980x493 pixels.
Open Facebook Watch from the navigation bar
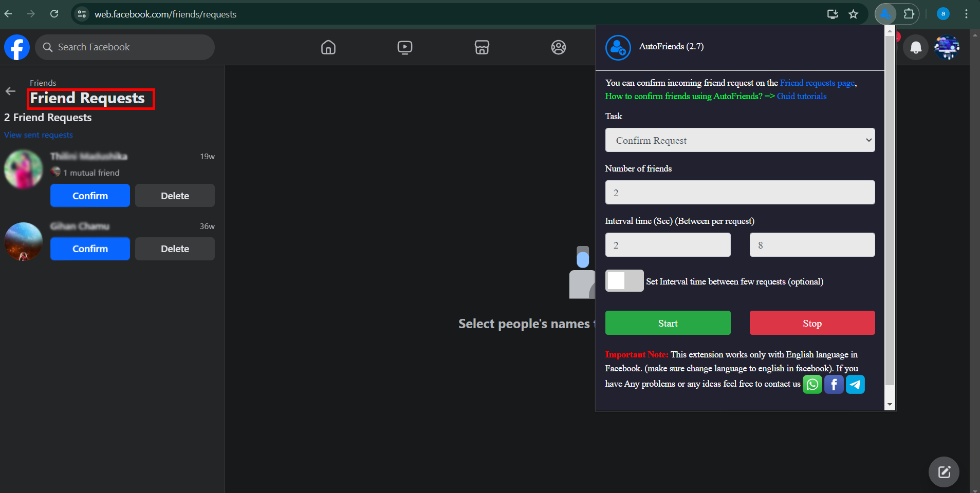click(405, 47)
